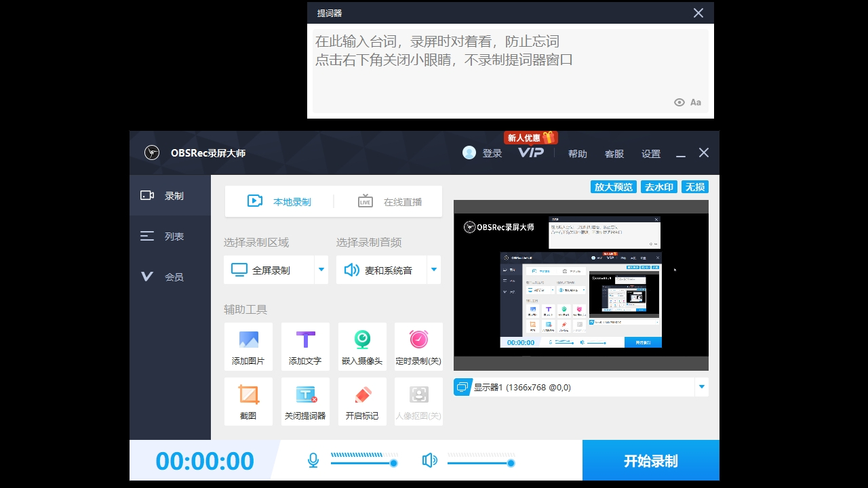Toggle 定时录制 timed recording

pyautogui.click(x=418, y=346)
